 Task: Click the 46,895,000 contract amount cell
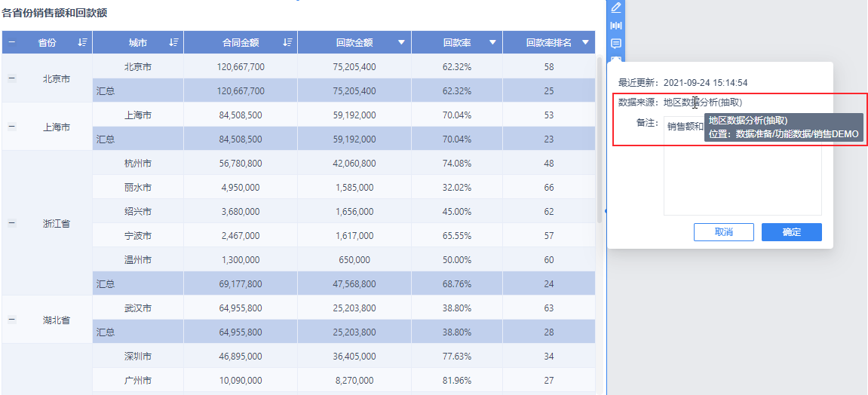pos(241,357)
